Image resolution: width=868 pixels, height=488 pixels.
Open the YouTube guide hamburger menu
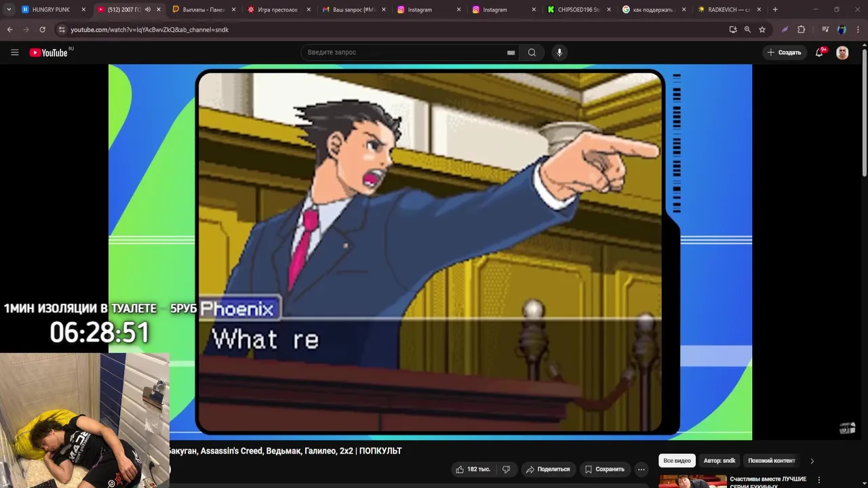[x=14, y=52]
